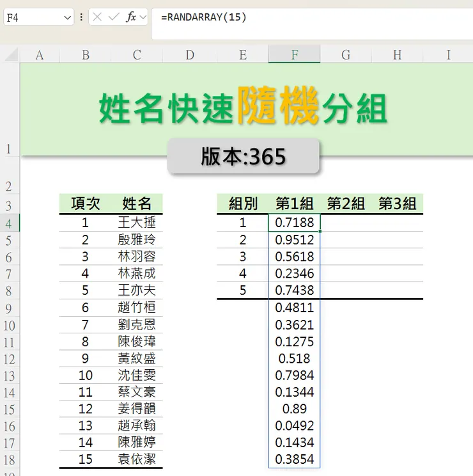Image resolution: width=473 pixels, height=476 pixels.
Task: Click the cell with value 0.89
Action: pyautogui.click(x=295, y=409)
